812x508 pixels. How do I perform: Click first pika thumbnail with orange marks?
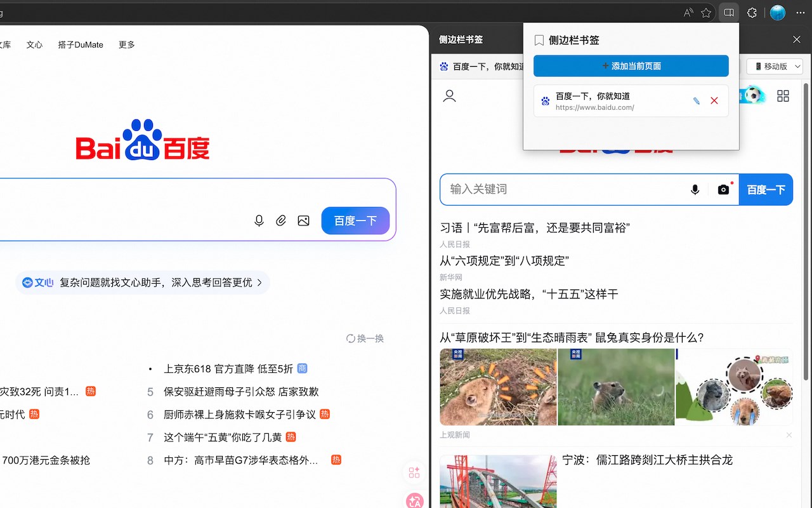tap(498, 387)
